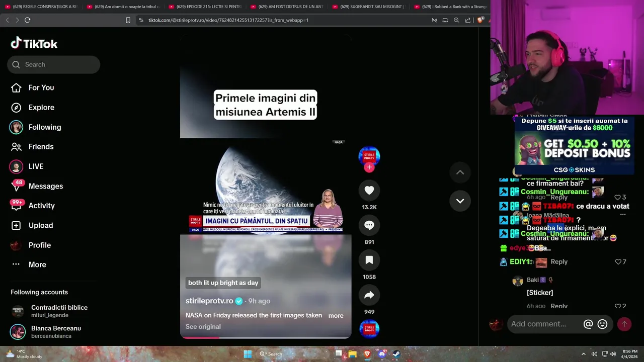The width and height of the screenshot is (644, 362).
Task: Click the TikTok logo
Action: coord(34,44)
